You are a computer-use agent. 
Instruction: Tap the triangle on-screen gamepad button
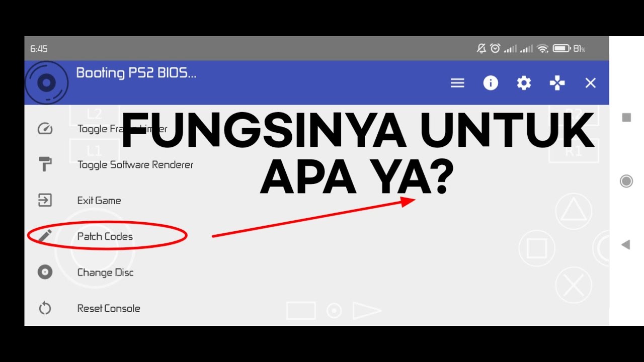[x=574, y=211]
